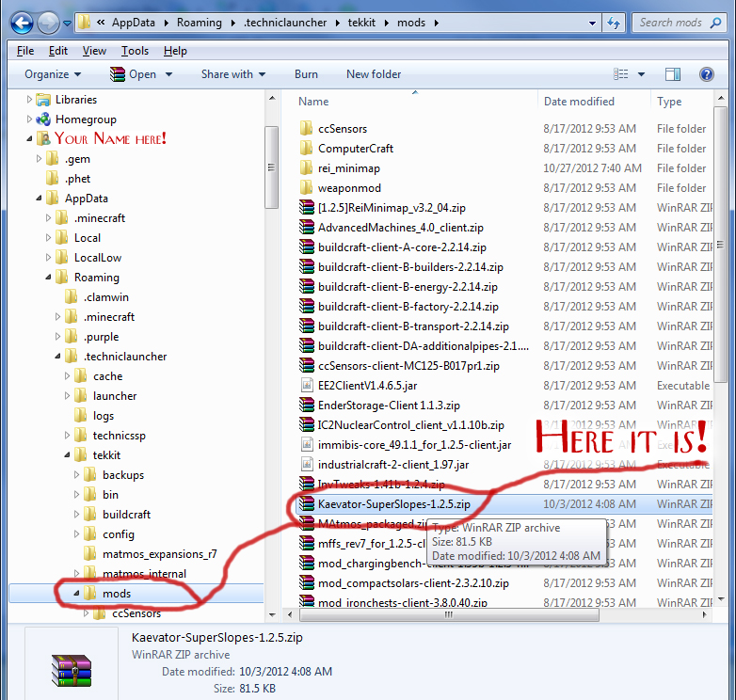Expand the Open button's dropdown arrow

pyautogui.click(x=169, y=74)
